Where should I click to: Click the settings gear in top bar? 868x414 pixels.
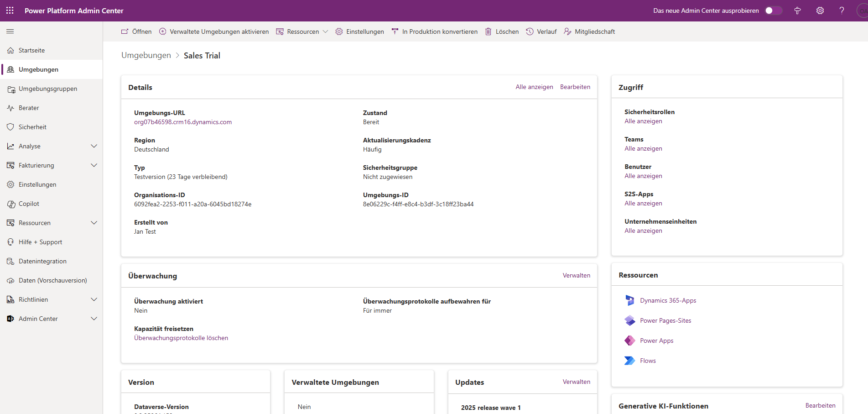point(820,10)
